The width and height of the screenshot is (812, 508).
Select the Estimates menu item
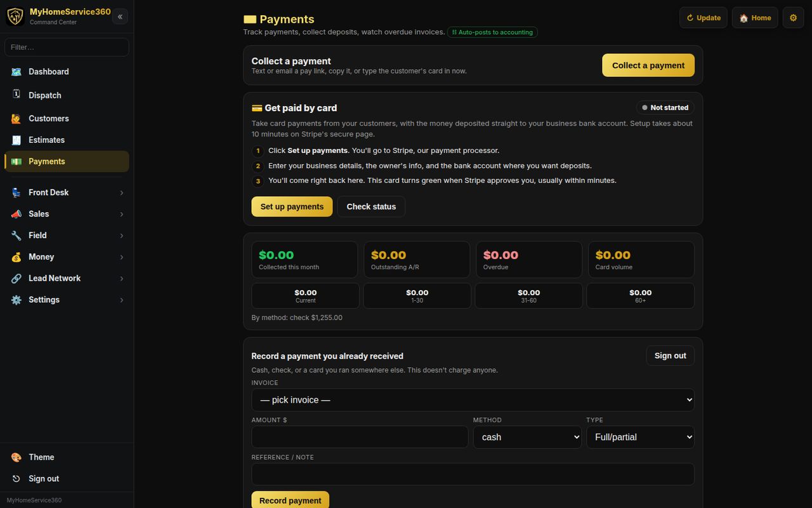tap(67, 140)
